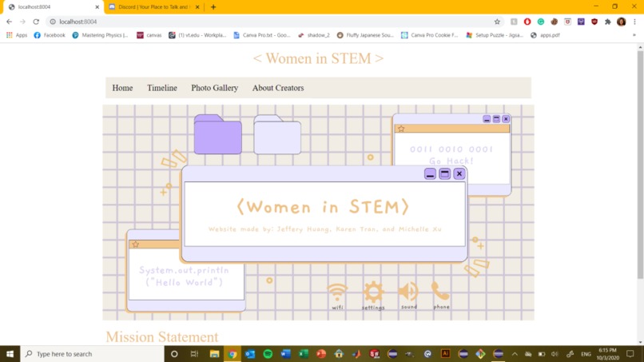Go to the Home nav item
The height and width of the screenshot is (362, 644).
pos(122,88)
